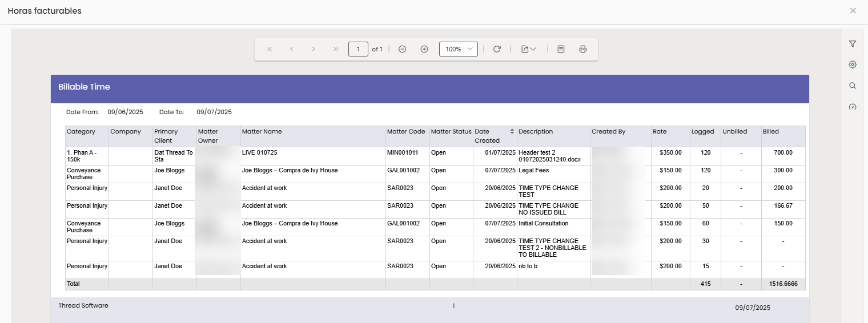Click the Category column header
The height and width of the screenshot is (323, 868).
(87, 136)
